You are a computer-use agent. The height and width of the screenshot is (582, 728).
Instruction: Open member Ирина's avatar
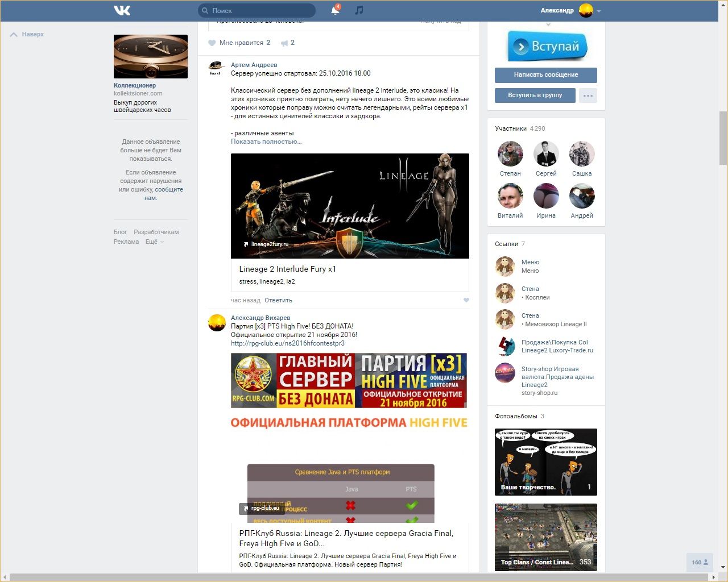(x=546, y=196)
